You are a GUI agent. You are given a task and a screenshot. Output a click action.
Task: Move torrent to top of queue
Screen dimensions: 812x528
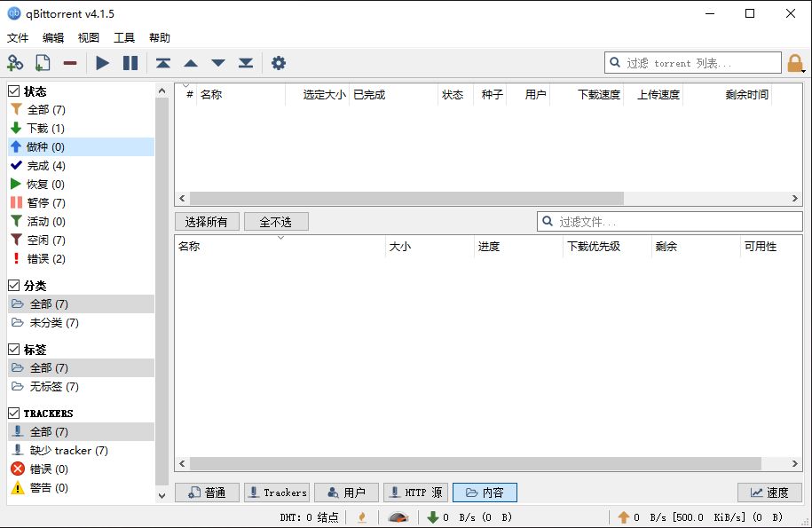162,63
